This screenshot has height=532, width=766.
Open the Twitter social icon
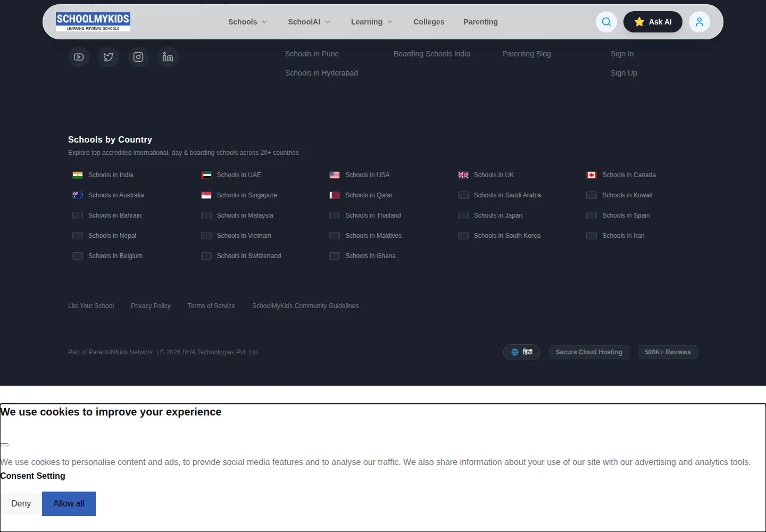coord(109,57)
